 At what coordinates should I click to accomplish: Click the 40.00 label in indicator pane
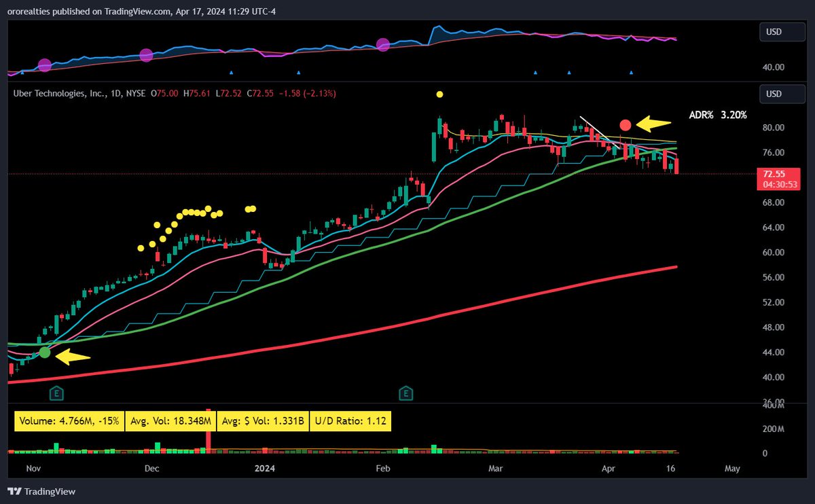[x=774, y=67]
